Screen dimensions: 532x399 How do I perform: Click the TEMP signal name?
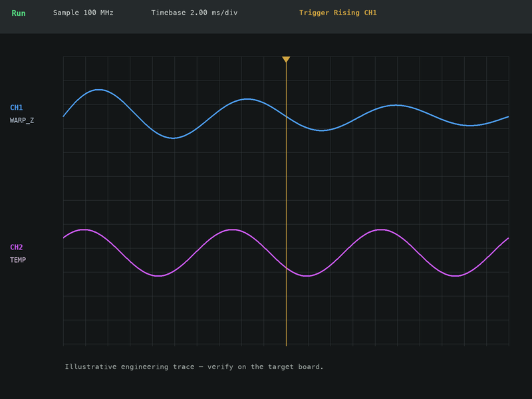tap(18, 260)
